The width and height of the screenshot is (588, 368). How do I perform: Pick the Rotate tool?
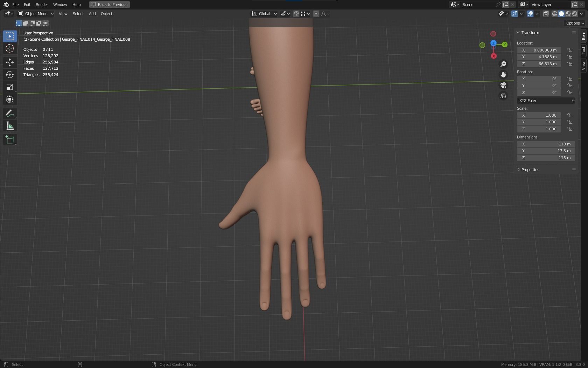10,75
